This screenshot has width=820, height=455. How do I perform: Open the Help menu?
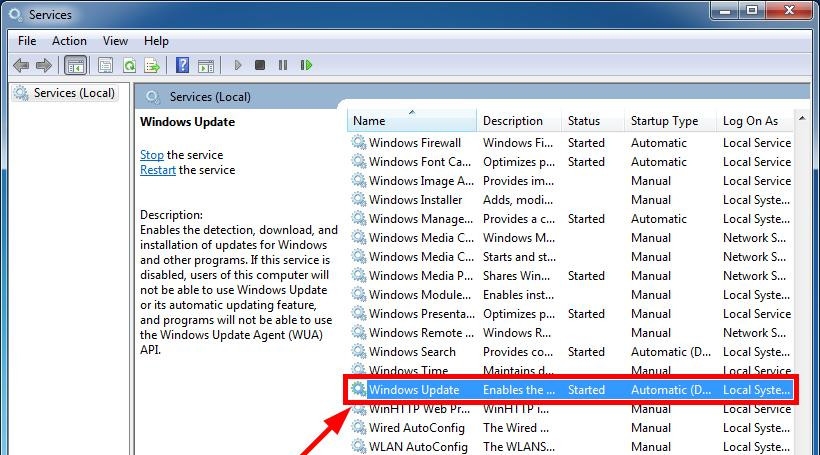156,41
